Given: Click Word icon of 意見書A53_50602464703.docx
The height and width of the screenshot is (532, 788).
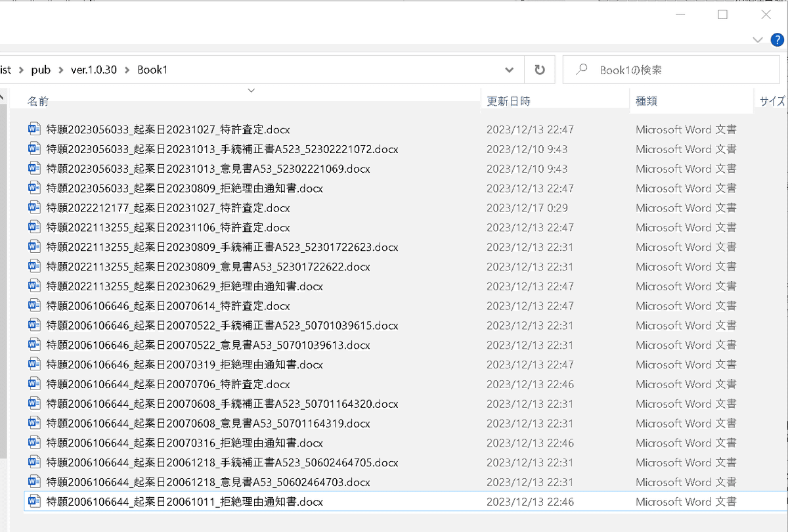Looking at the screenshot, I should tap(34, 481).
